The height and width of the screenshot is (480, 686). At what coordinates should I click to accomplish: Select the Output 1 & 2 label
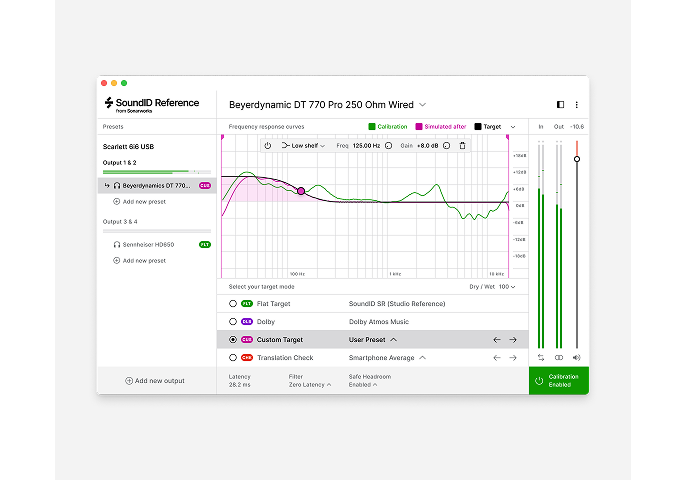[119, 162]
